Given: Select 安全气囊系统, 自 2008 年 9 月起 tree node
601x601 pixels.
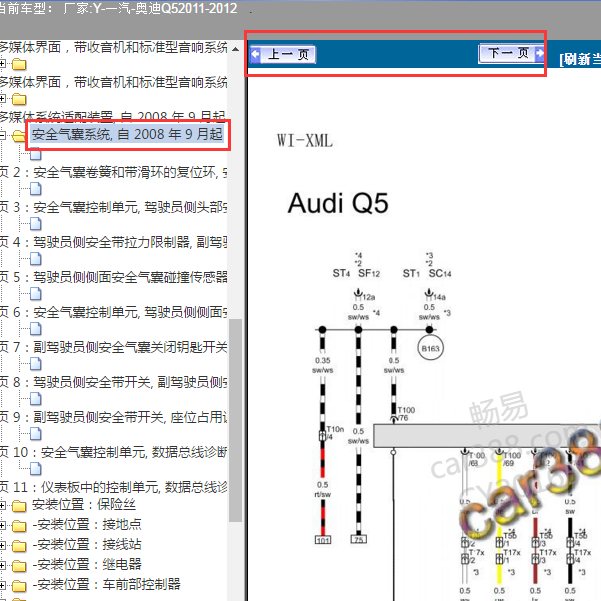Looking at the screenshot, I should (127, 135).
